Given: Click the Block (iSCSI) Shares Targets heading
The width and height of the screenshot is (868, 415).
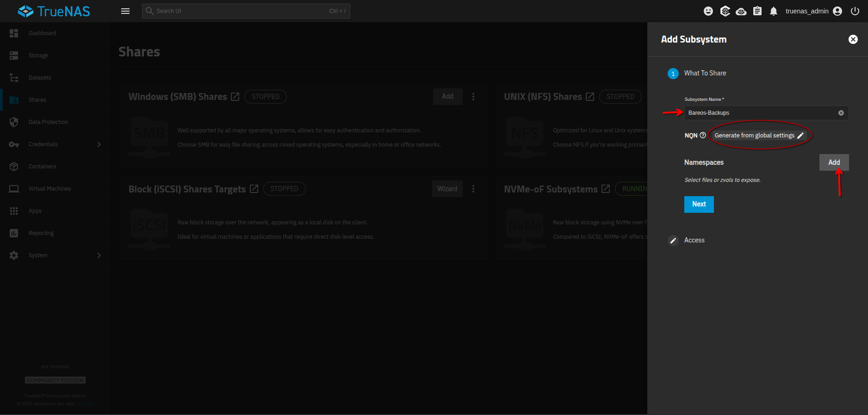Looking at the screenshot, I should pyautogui.click(x=187, y=189).
